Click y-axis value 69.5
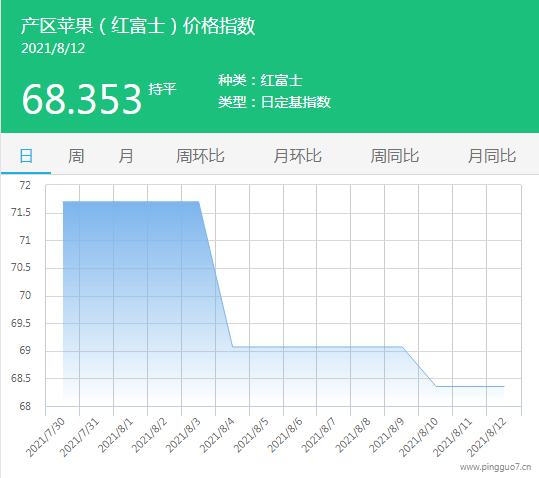Image resolution: width=539 pixels, height=478 pixels. [21, 323]
